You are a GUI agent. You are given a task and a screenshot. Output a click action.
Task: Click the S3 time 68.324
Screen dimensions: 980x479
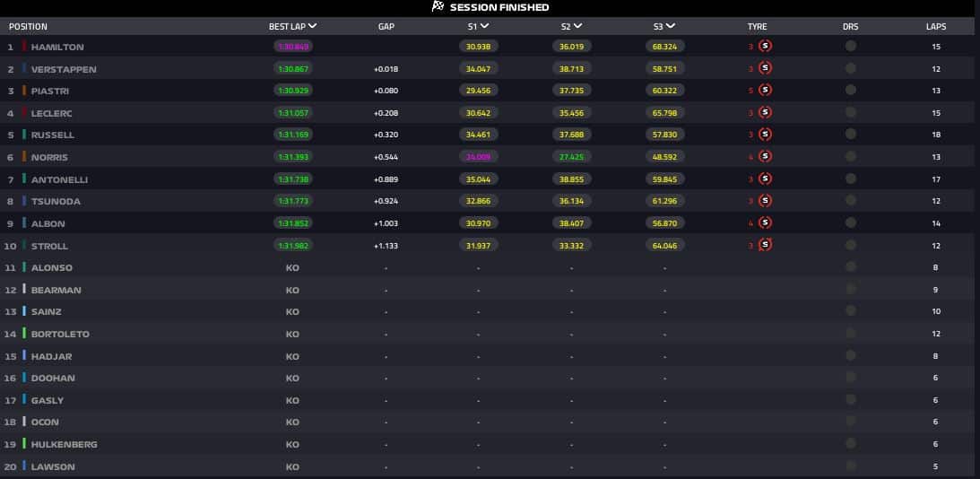665,47
